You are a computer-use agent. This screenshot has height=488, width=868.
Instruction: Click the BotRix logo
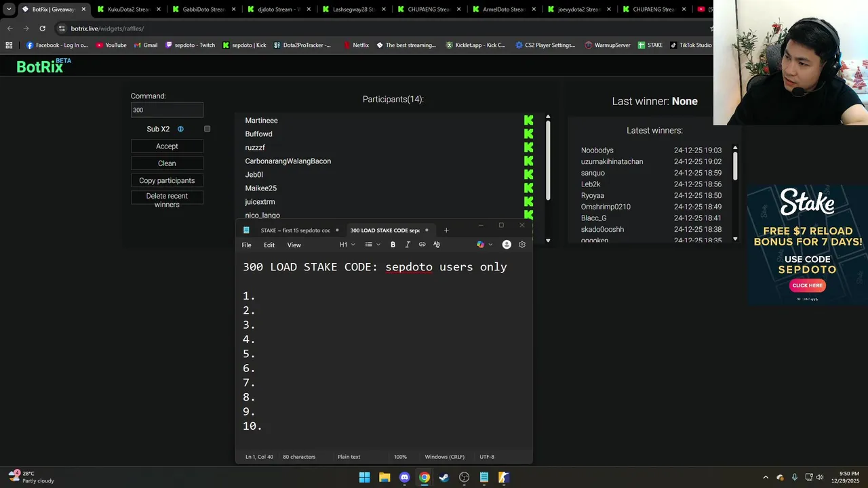pyautogui.click(x=43, y=66)
